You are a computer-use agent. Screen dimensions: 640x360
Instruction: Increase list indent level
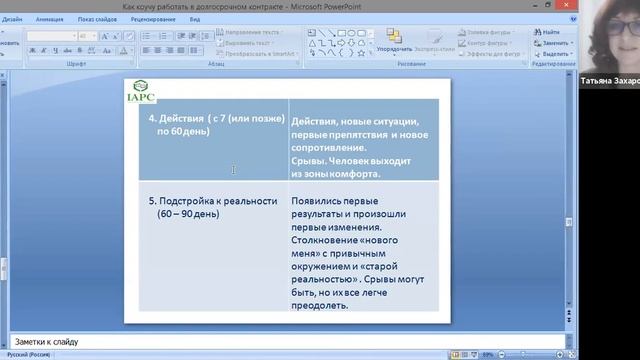tap(193, 36)
